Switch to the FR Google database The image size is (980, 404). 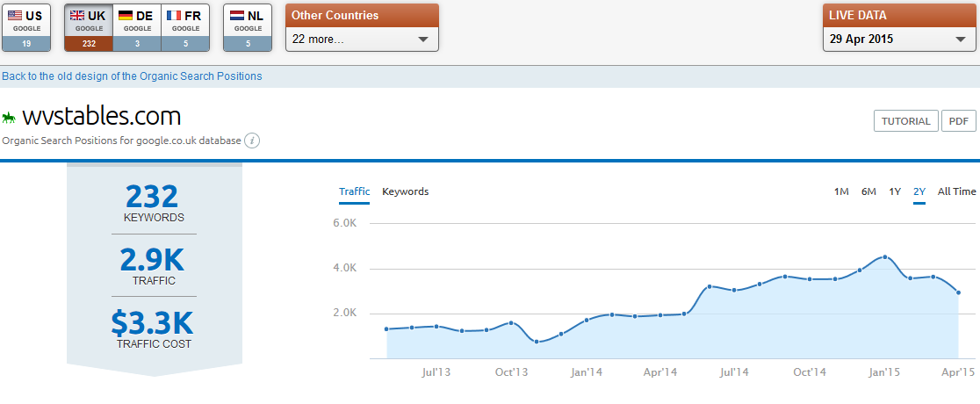[x=185, y=27]
